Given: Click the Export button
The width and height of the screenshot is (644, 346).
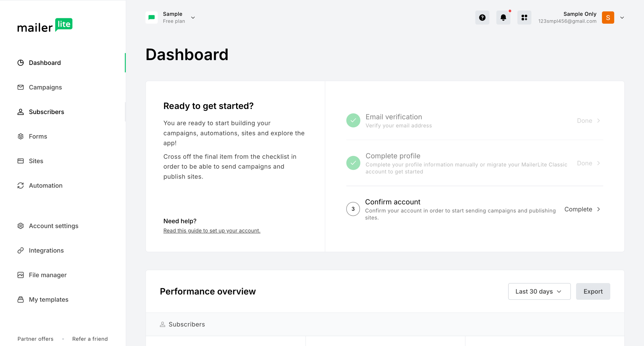Looking at the screenshot, I should pyautogui.click(x=593, y=291).
